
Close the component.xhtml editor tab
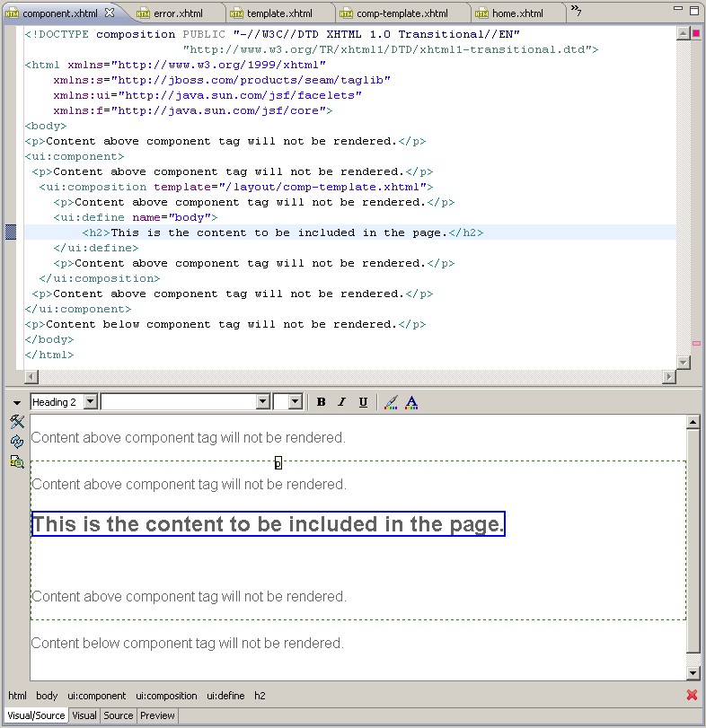pos(110,13)
